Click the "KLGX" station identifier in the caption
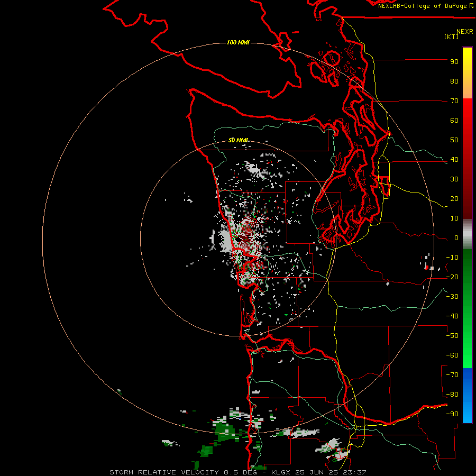The width and height of the screenshot is (476, 476). tap(281, 472)
